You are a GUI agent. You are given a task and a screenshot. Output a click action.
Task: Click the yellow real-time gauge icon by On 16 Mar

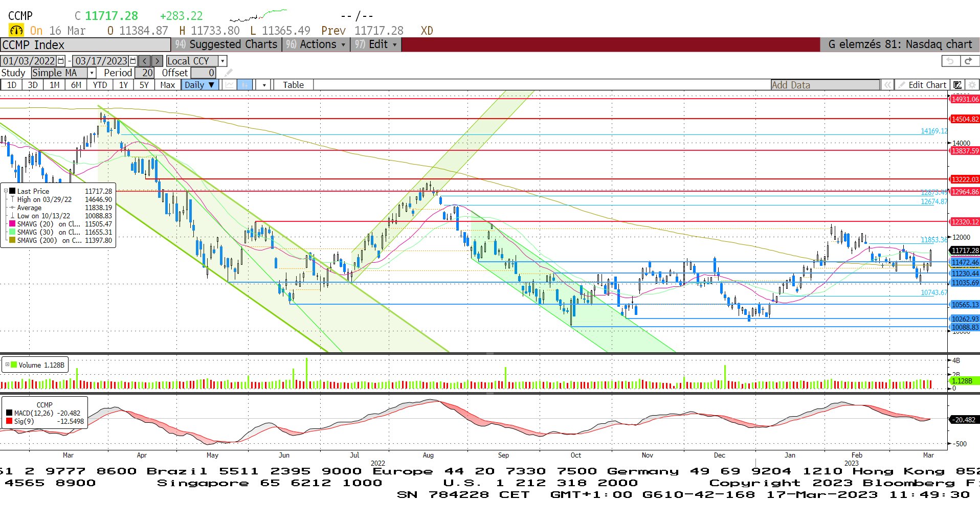click(16, 30)
